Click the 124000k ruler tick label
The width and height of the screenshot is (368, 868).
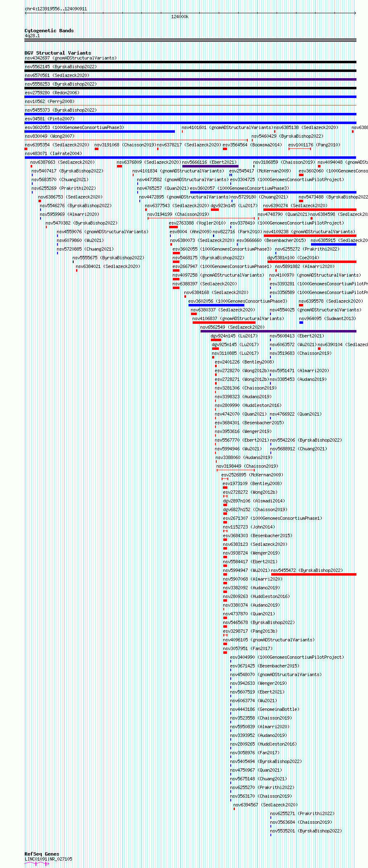tap(180, 17)
